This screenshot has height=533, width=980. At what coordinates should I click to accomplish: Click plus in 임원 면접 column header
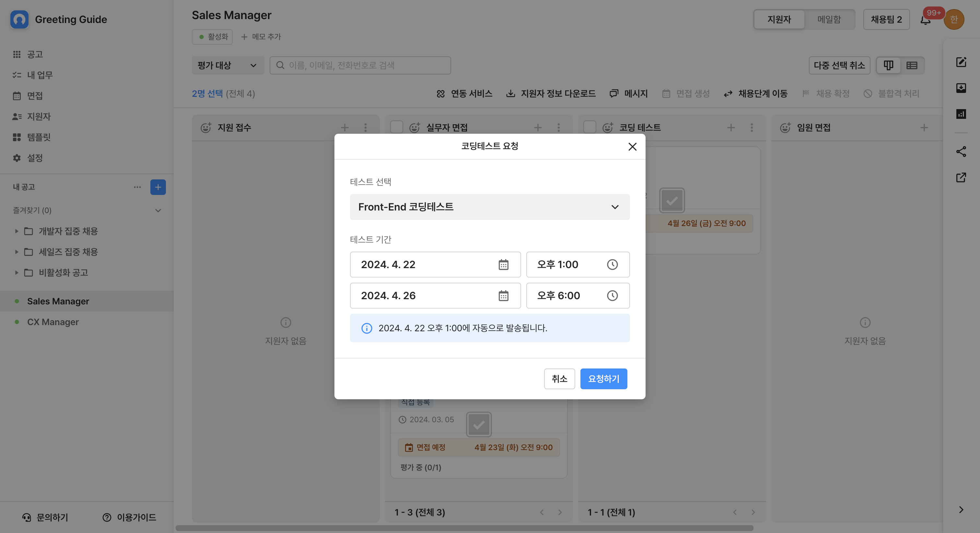pos(924,128)
